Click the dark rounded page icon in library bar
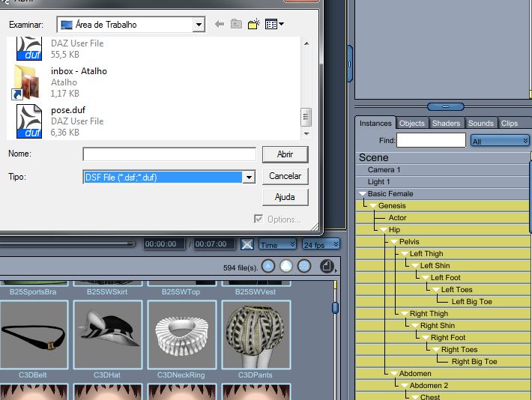The height and width of the screenshot is (400, 532). 327,267
